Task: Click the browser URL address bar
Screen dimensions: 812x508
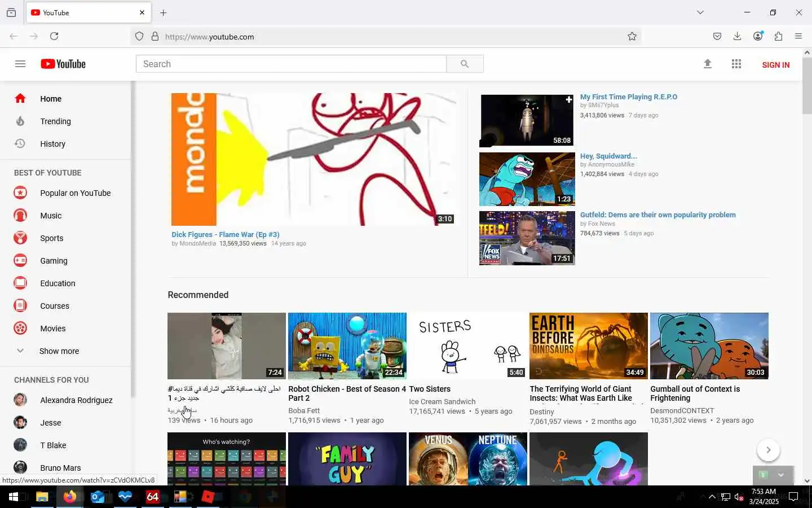Action: [386, 37]
